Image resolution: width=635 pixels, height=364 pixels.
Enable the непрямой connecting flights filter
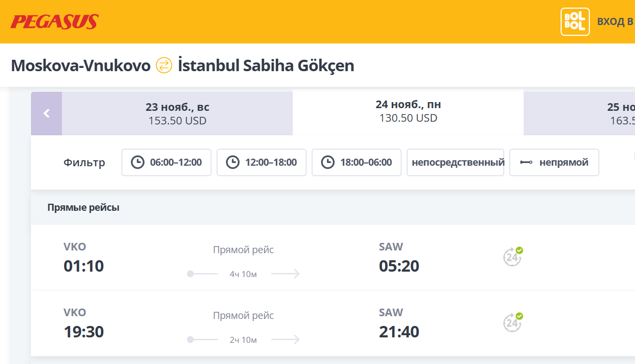pos(554,162)
